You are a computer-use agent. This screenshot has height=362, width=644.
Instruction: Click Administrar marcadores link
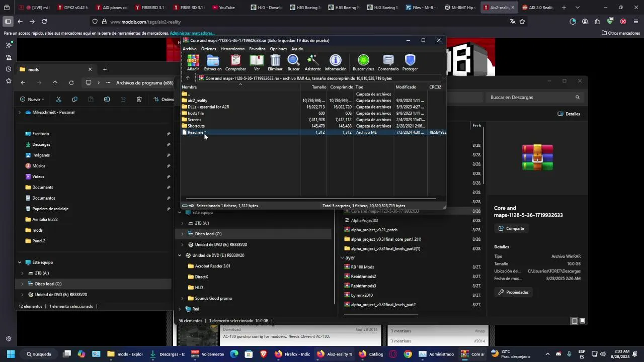point(192,33)
